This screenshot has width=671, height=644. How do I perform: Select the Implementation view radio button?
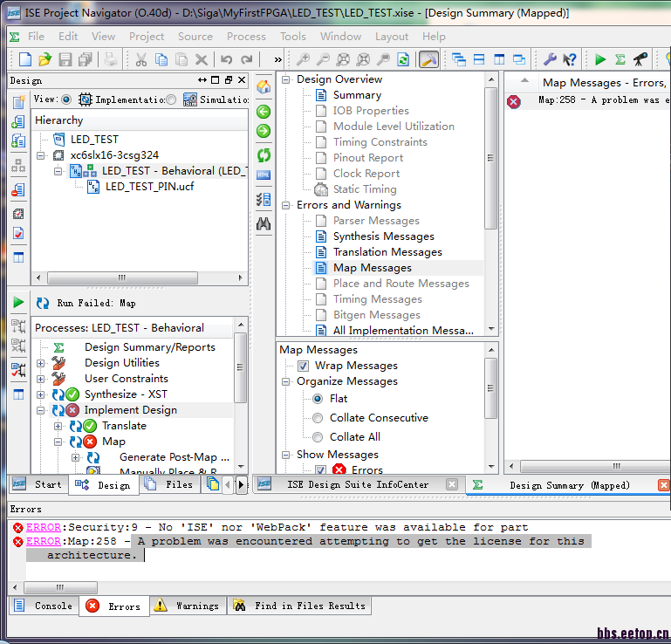[66, 99]
